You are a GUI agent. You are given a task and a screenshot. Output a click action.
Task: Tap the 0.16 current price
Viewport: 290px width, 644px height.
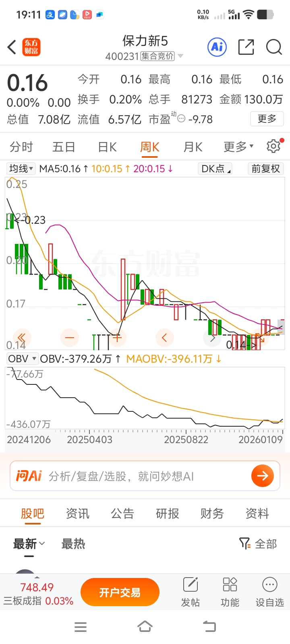click(x=27, y=83)
